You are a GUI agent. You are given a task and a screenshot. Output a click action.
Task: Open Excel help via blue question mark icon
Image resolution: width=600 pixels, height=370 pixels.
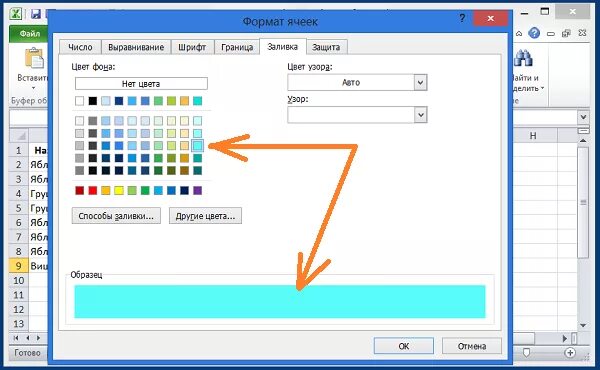point(534,33)
